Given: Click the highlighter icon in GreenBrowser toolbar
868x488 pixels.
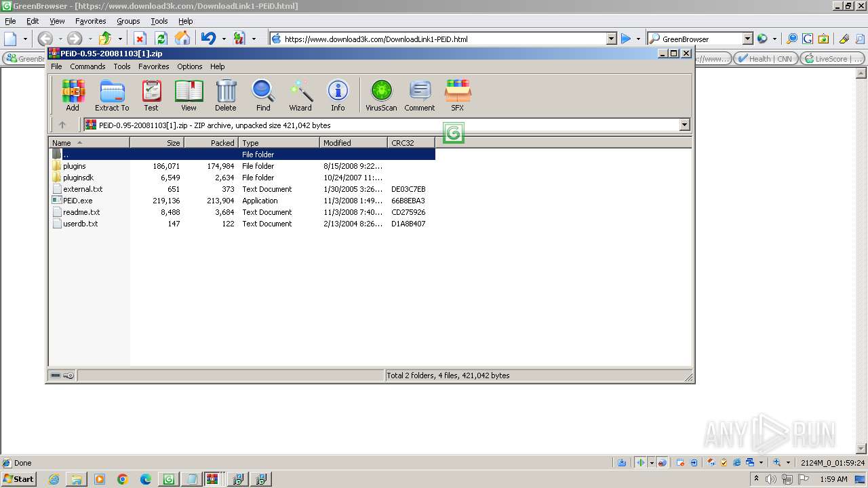Looking at the screenshot, I should (844, 39).
